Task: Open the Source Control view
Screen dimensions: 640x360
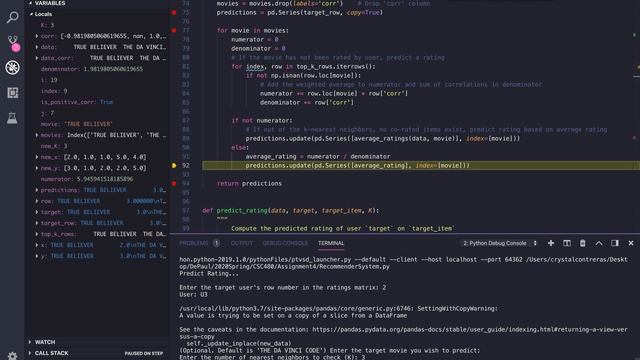Action: 13,43
